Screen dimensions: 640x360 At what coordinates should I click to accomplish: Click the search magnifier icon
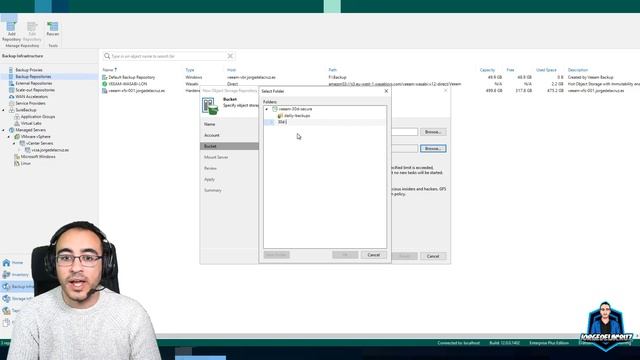[107, 56]
